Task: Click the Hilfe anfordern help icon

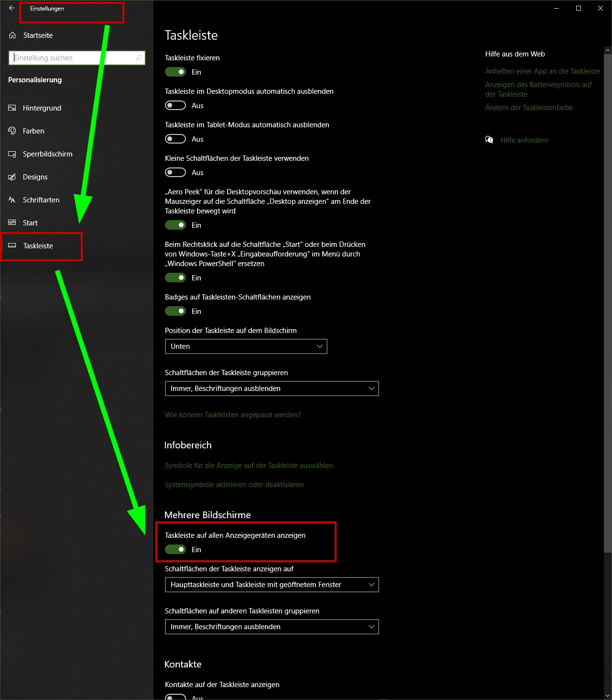Action: coord(489,140)
